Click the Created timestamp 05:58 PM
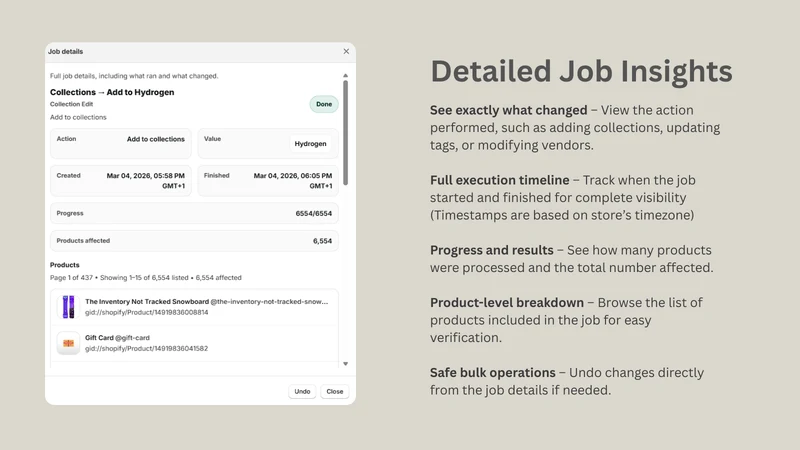The height and width of the screenshot is (450, 800). pyautogui.click(x=145, y=181)
